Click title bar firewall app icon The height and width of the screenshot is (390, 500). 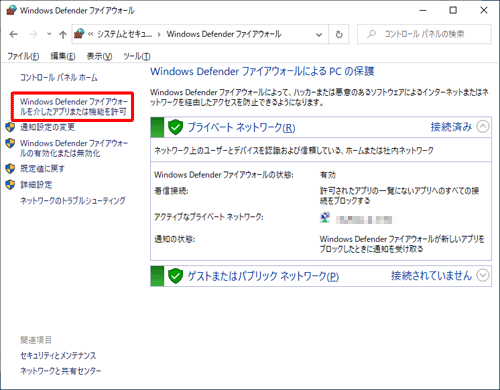point(11,10)
